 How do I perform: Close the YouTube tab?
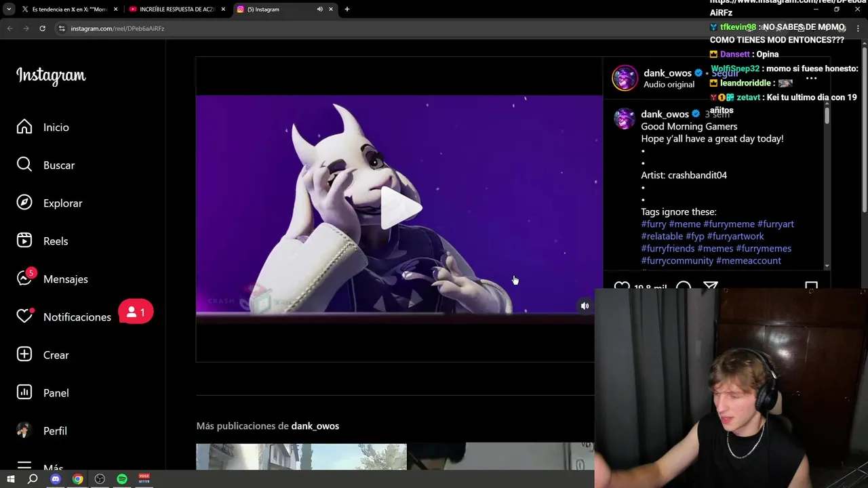[223, 9]
